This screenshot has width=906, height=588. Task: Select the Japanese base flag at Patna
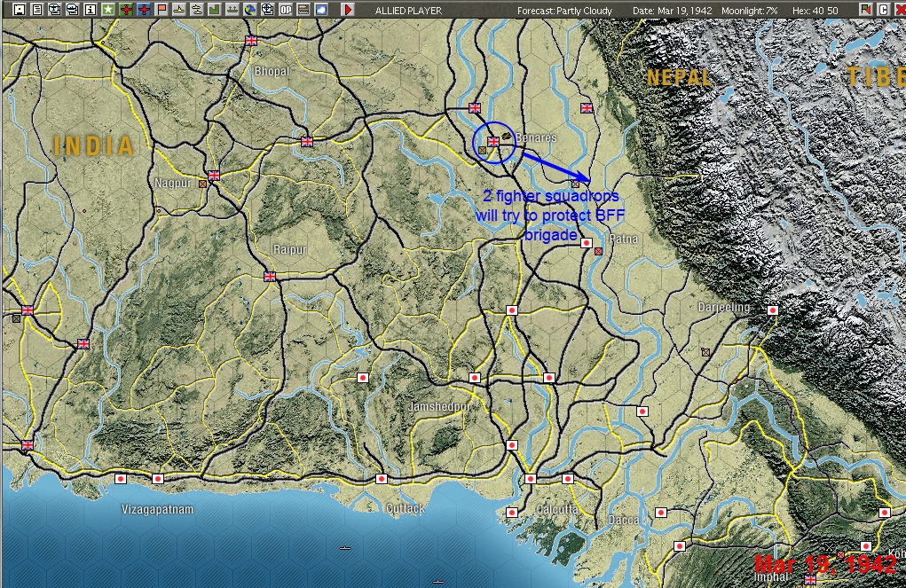[x=587, y=243]
